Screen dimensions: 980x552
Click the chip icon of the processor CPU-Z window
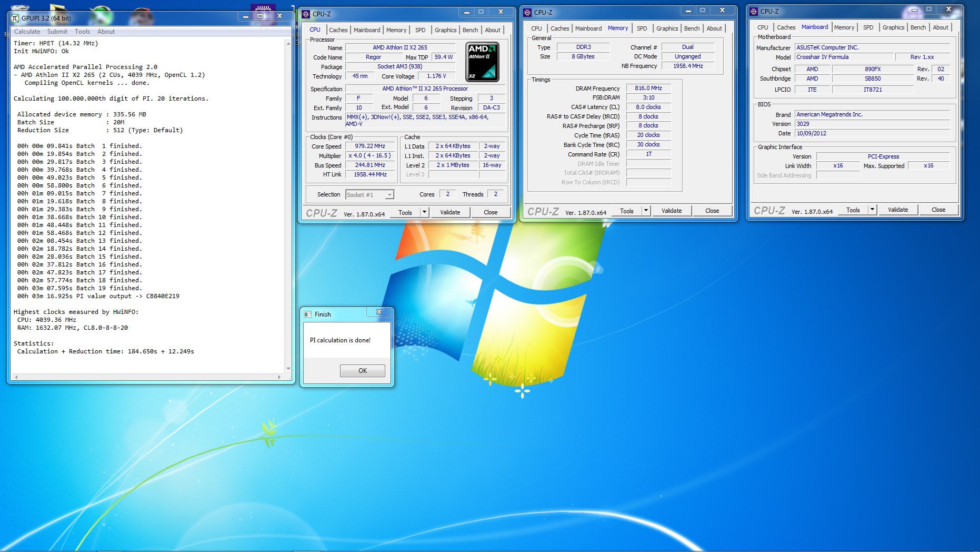306,14
